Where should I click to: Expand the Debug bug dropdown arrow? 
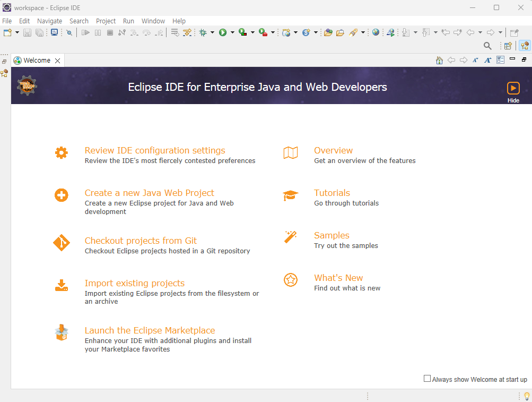pos(212,32)
